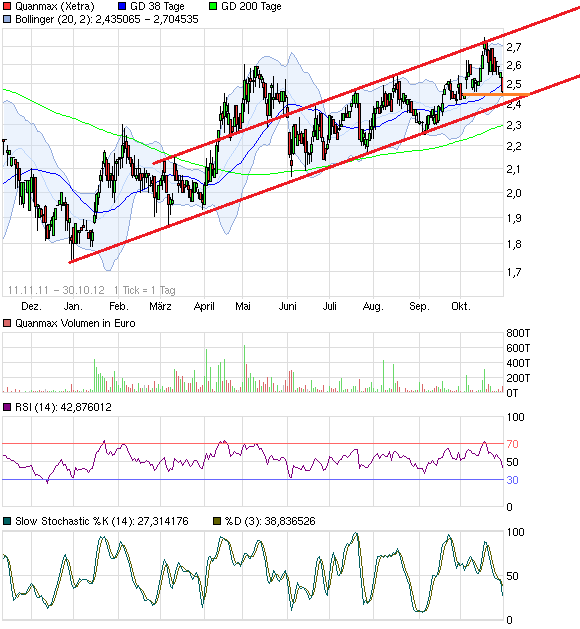
Task: Click the 2,2 price axis label
Action: tap(514, 146)
